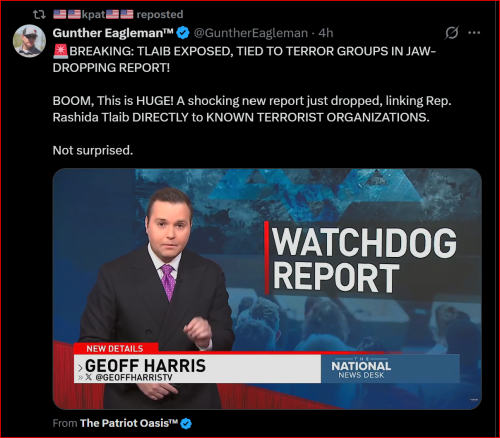Click the repost arrows icon above the post
The width and height of the screenshot is (500, 438).
[x=39, y=14]
